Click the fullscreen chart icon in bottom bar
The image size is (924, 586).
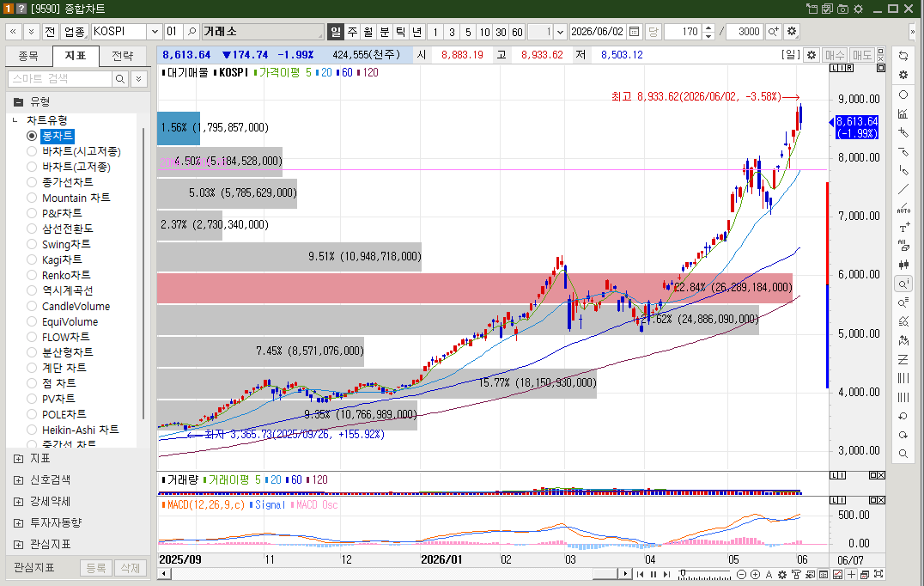878,574
